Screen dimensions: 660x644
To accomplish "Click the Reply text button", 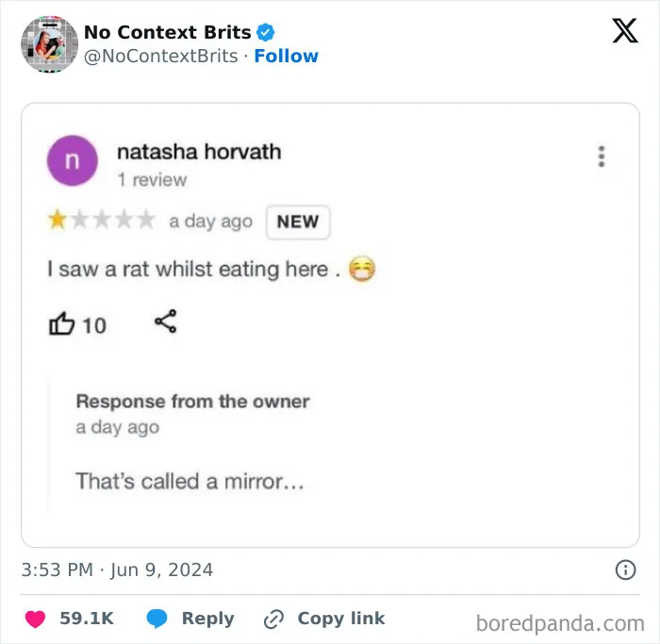I will coord(208,619).
